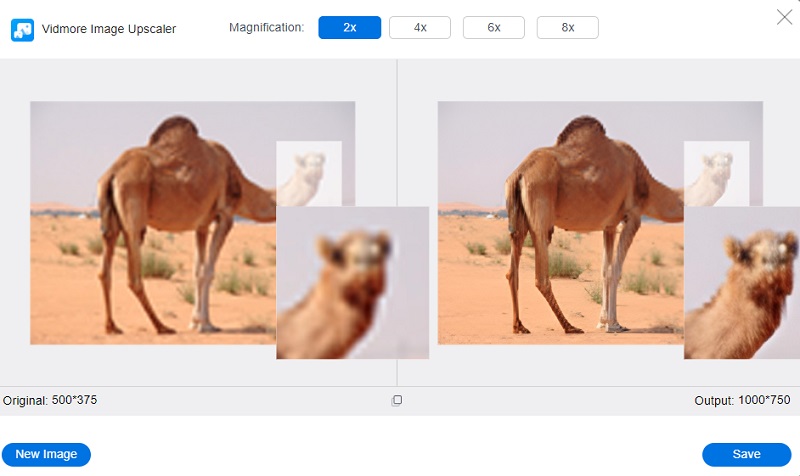Save the upscaled output image
Viewport: 800px width, 476px height.
746,454
